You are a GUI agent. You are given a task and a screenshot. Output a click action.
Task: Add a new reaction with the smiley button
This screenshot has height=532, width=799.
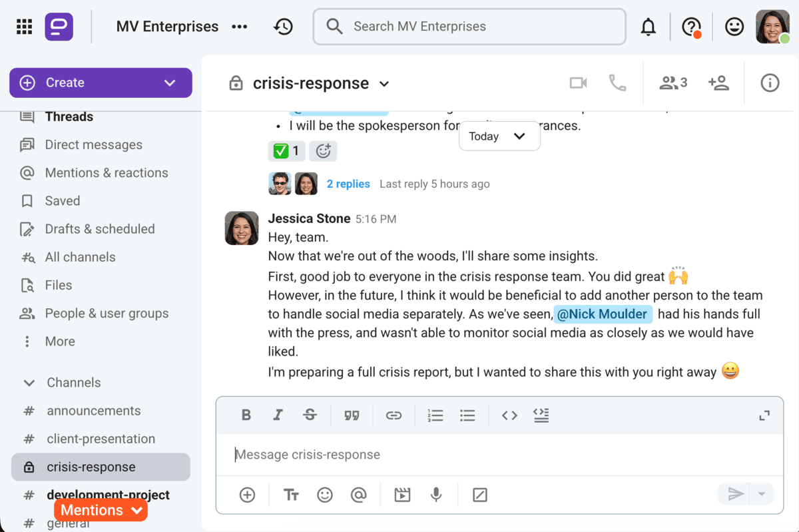[324, 151]
